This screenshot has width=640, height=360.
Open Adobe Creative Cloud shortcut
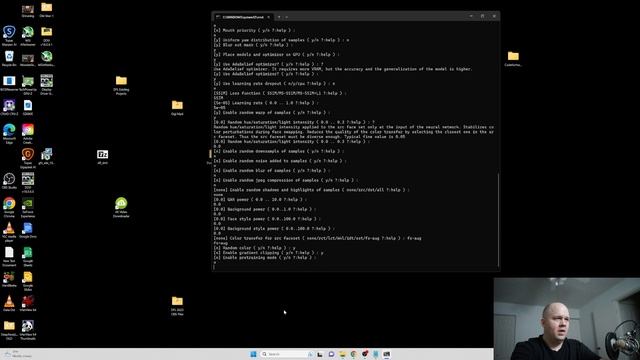(x=28, y=133)
